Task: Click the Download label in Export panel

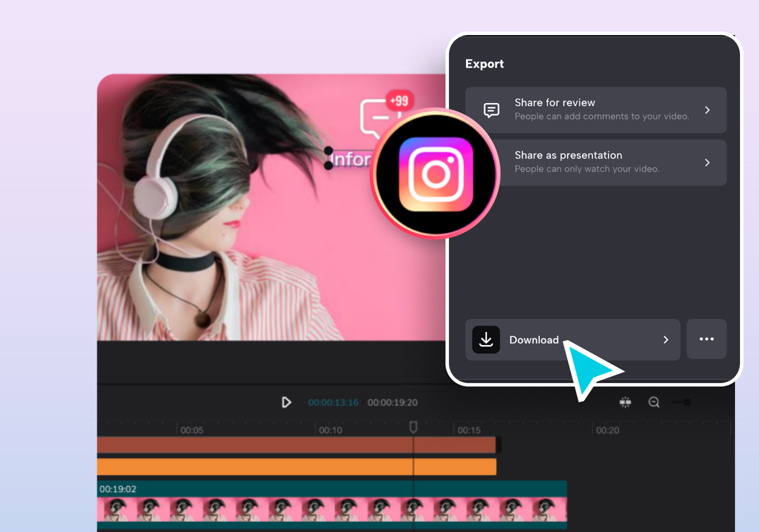Action: click(x=534, y=340)
